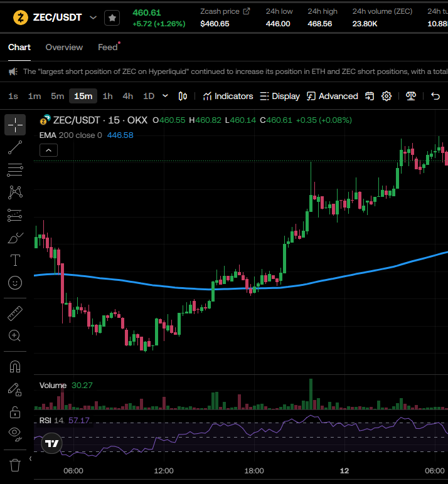Viewport: 448px width, 484px height.
Task: Click the ZEC/USDT · 15 · OKX chart title
Action: pyautogui.click(x=100, y=120)
